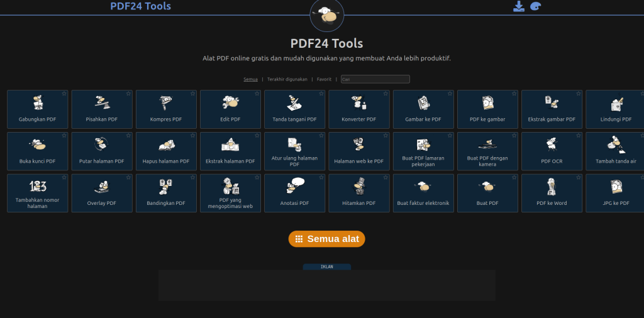
Task: Open the Putar halaman PDF tool
Action: tap(102, 151)
